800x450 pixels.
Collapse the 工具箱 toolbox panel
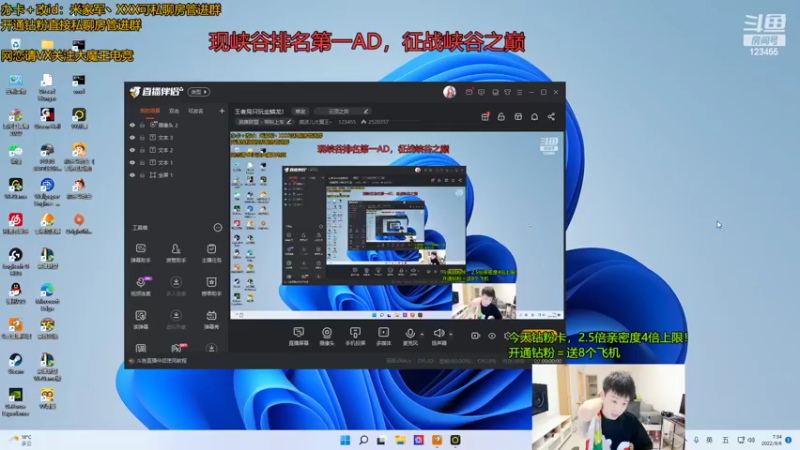point(218,228)
